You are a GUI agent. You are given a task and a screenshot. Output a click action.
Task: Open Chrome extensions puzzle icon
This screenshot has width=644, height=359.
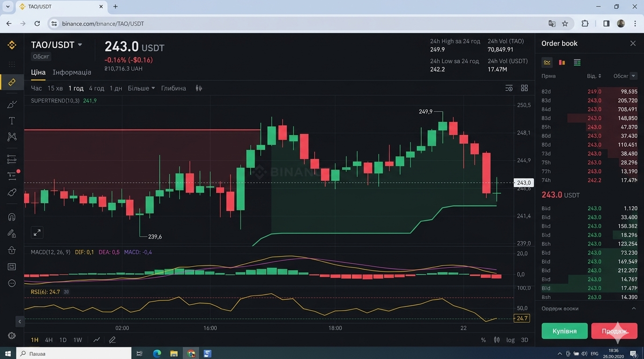pyautogui.click(x=585, y=23)
